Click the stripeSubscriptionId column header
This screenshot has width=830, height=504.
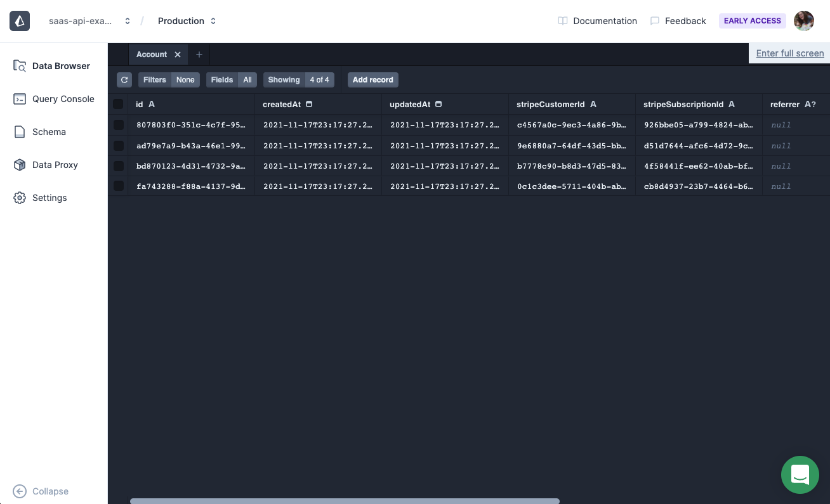(699, 104)
